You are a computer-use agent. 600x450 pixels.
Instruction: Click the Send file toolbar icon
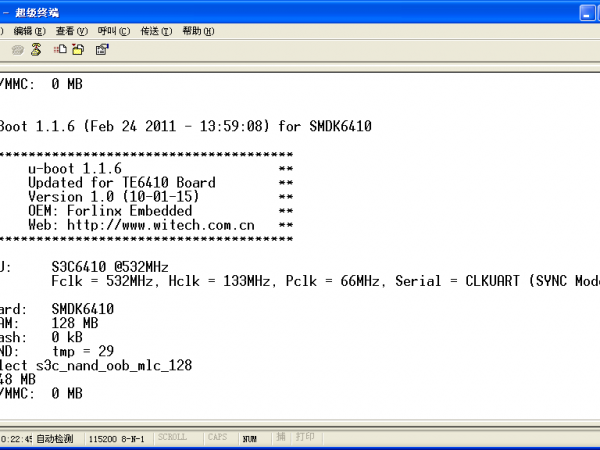[61, 49]
